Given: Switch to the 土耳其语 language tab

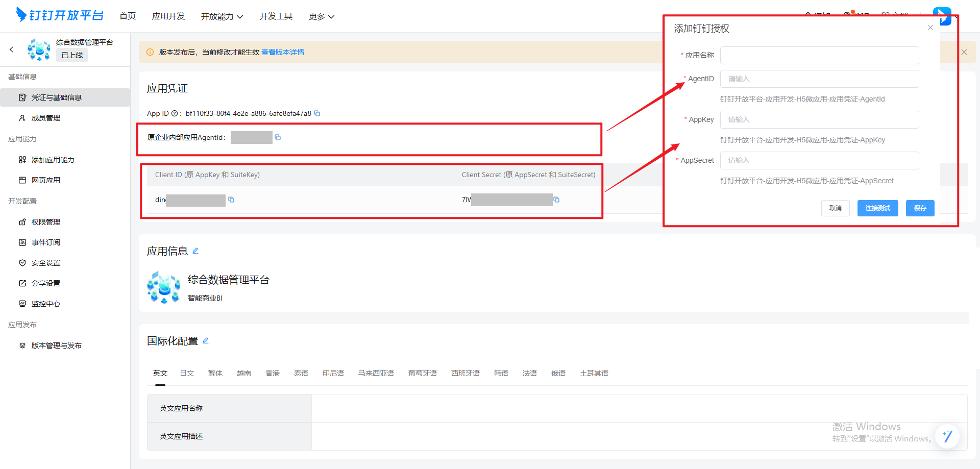Looking at the screenshot, I should [x=594, y=373].
